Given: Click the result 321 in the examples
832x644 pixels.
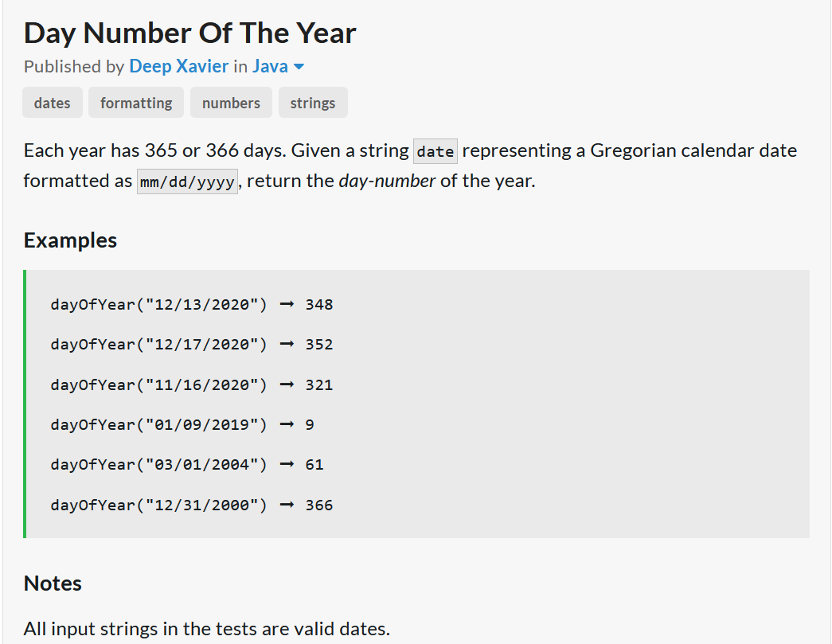Looking at the screenshot, I should coord(318,384).
